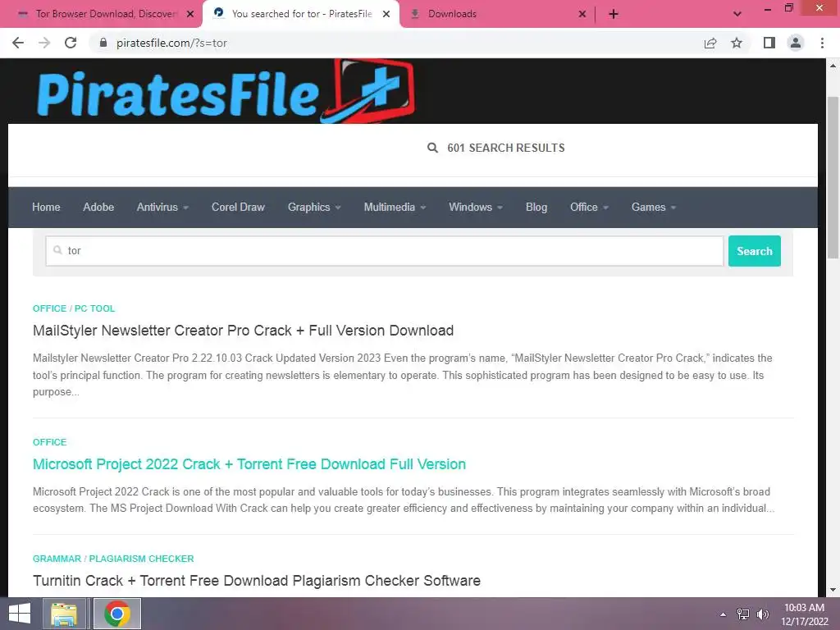Click the Chrome taskbar icon

(x=117, y=614)
